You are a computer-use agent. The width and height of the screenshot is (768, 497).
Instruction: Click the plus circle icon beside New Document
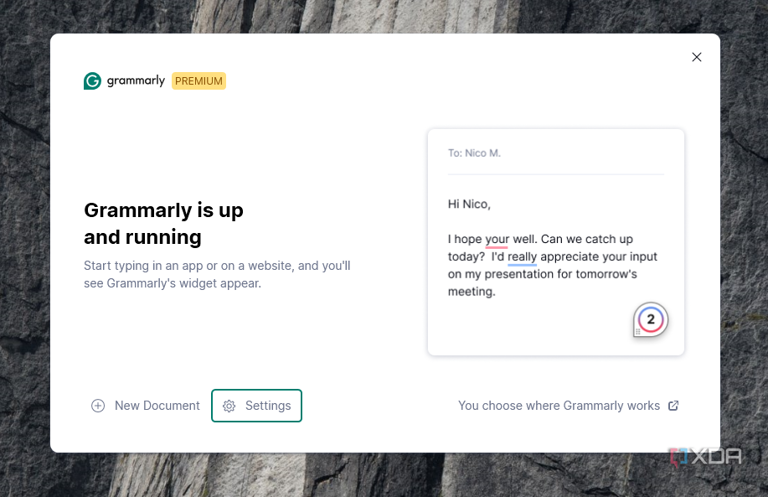coord(98,405)
